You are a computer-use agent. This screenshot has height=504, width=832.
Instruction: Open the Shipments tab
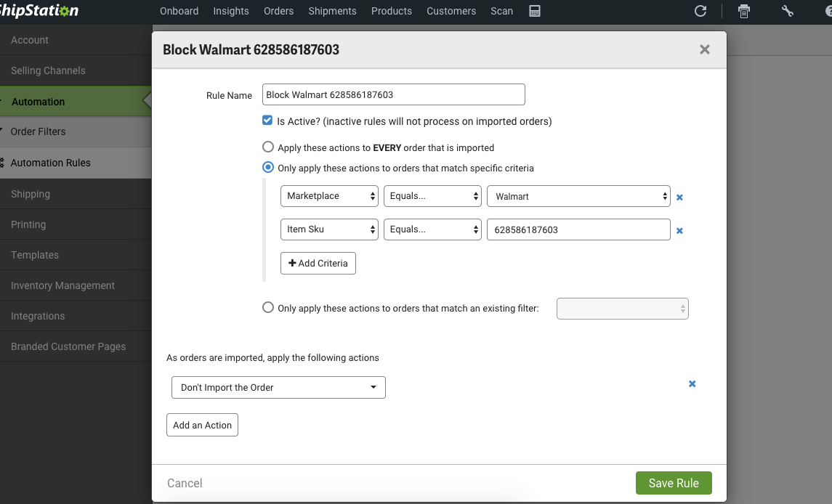coord(333,11)
